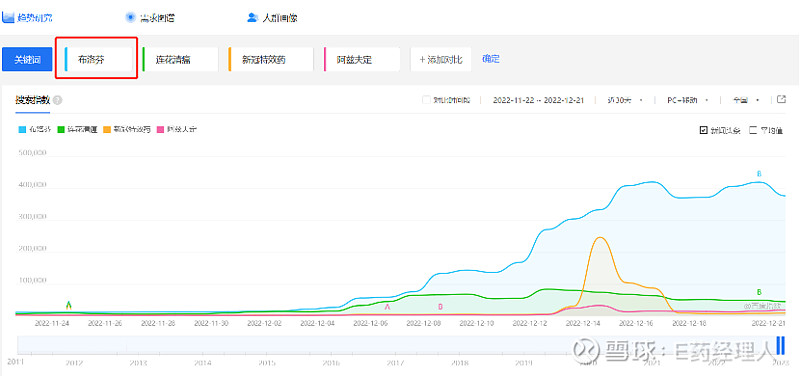Click blue news marker B above the peak
Image resolution: width=800 pixels, height=376 pixels.
click(x=759, y=174)
